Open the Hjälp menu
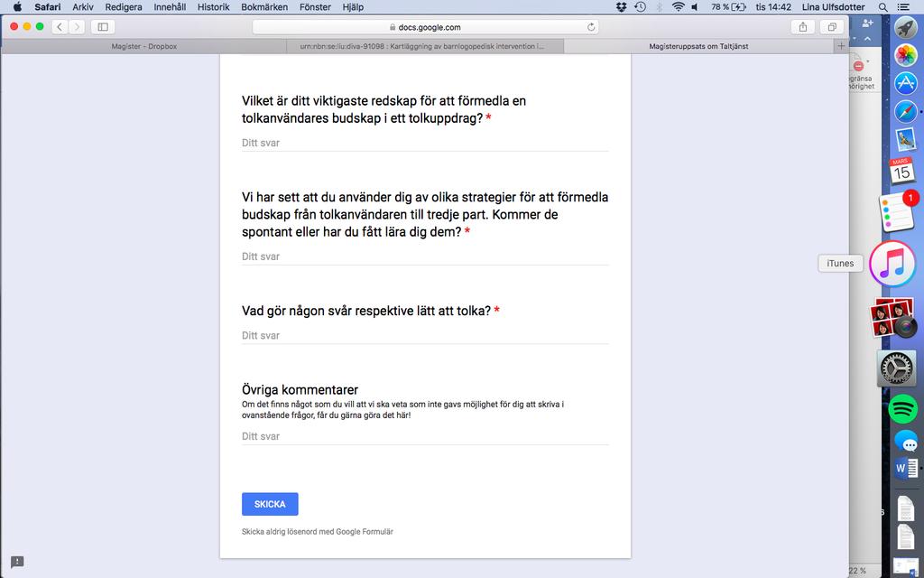924x578 pixels. click(353, 7)
